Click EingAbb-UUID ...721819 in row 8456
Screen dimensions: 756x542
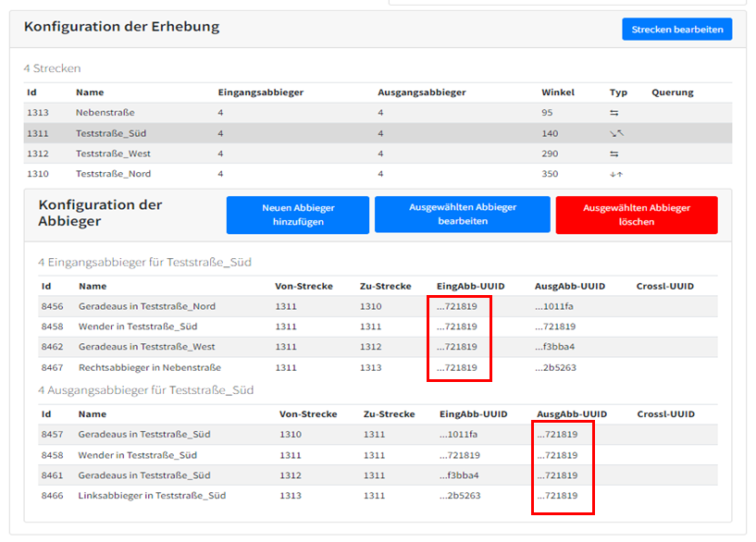point(457,306)
